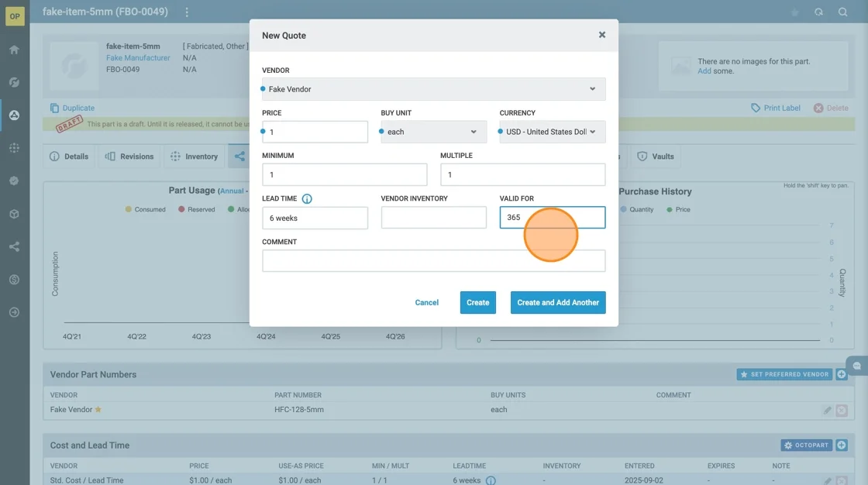Viewport: 868px width, 485px height.
Task: Click the Print Label icon
Action: click(x=756, y=108)
